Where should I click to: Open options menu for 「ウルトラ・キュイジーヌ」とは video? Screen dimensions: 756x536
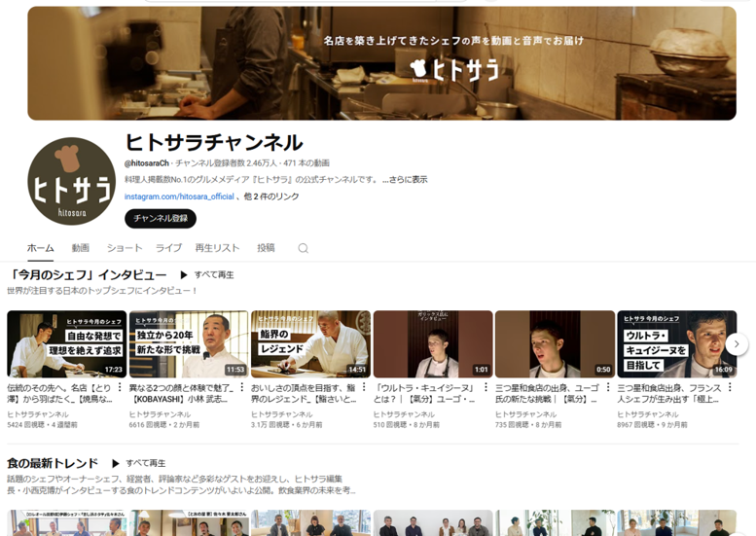coord(486,387)
